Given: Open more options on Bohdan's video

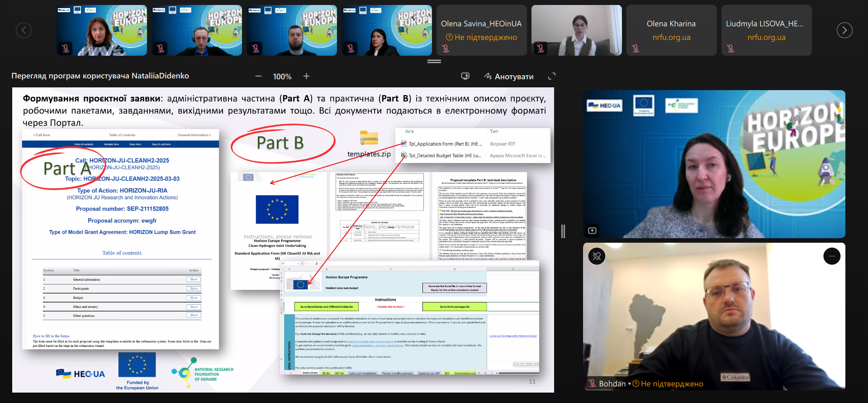Looking at the screenshot, I should click(831, 256).
